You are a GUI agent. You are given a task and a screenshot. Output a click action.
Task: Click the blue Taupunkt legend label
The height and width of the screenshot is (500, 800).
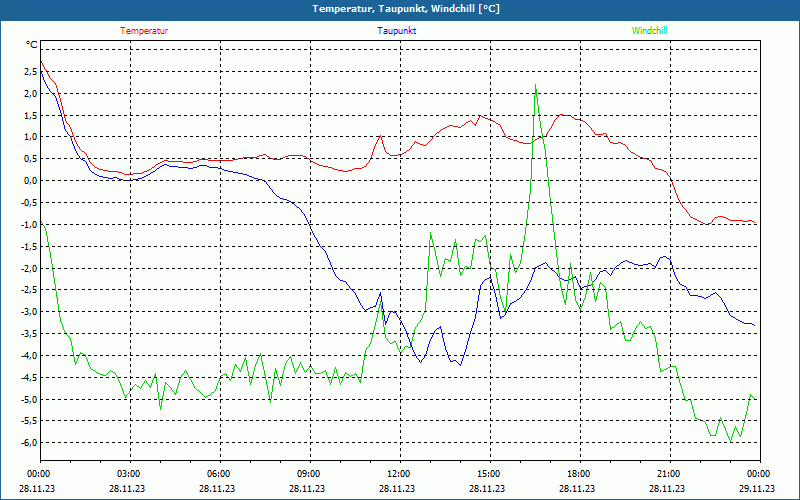396,31
